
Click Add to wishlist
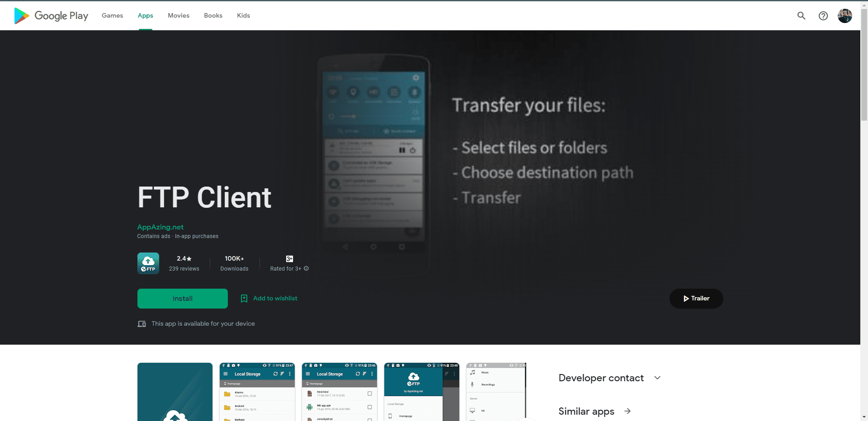pos(269,299)
